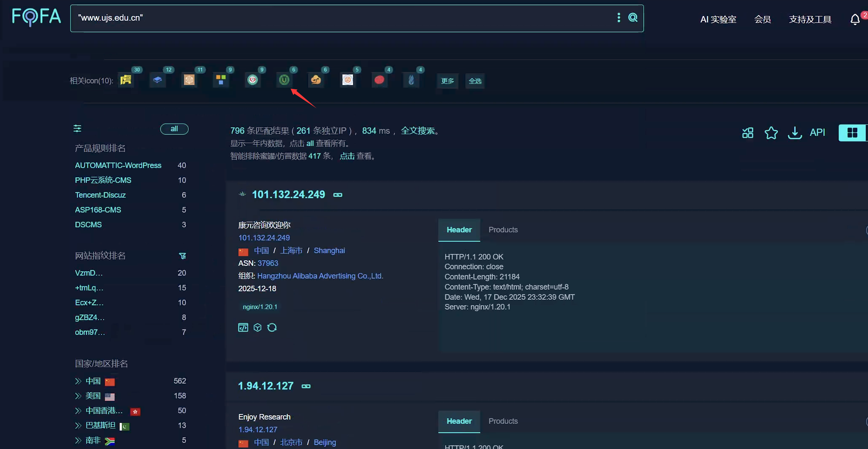Switch to grid layout view button

point(852,132)
